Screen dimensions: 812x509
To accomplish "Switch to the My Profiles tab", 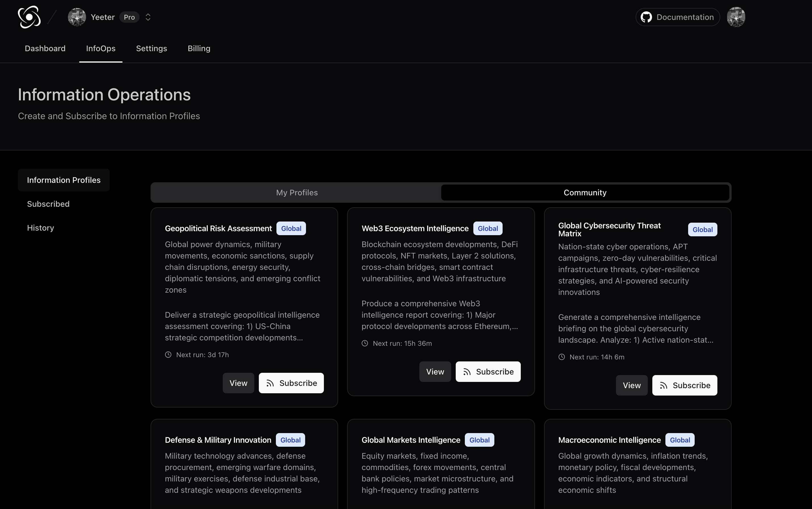I will (297, 193).
